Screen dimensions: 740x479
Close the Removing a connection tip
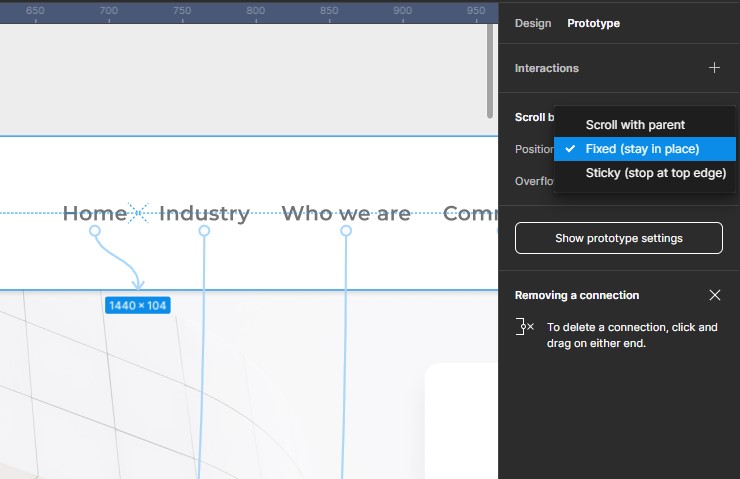[x=714, y=295]
